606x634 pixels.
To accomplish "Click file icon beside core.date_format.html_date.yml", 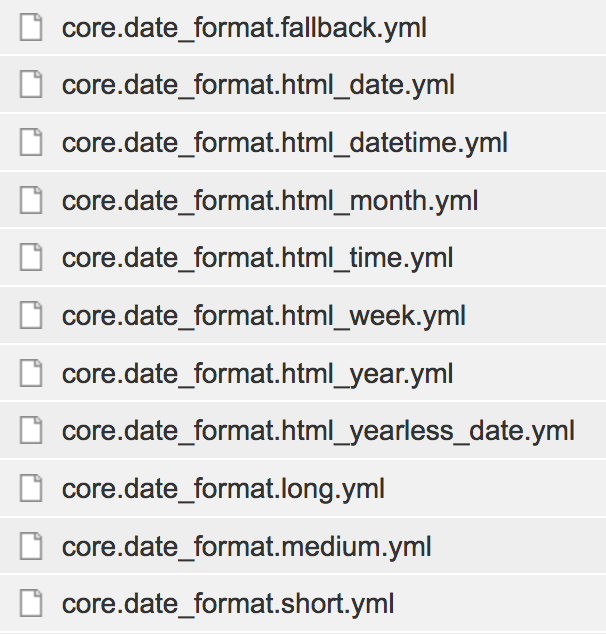I will 32,86.
